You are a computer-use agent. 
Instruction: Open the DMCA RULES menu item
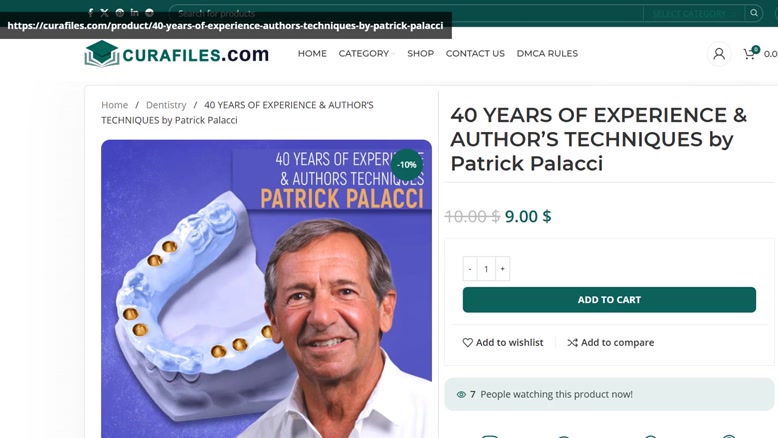pyautogui.click(x=547, y=54)
